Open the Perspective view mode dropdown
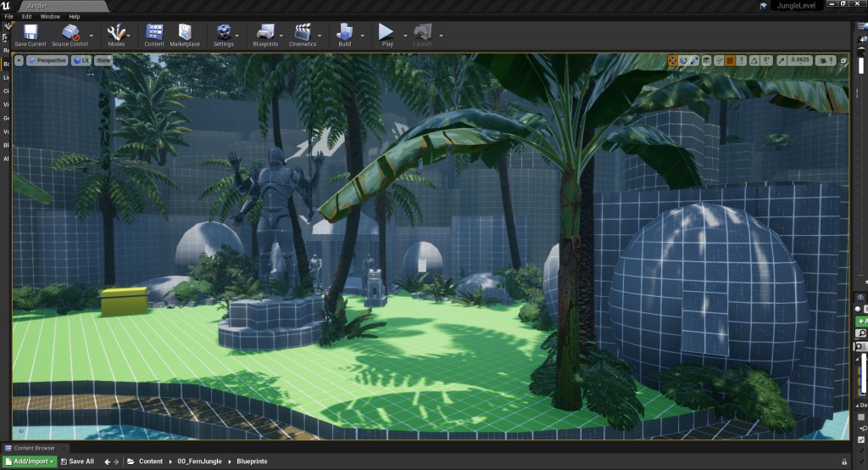Viewport: 868px width, 470px height. tap(48, 60)
